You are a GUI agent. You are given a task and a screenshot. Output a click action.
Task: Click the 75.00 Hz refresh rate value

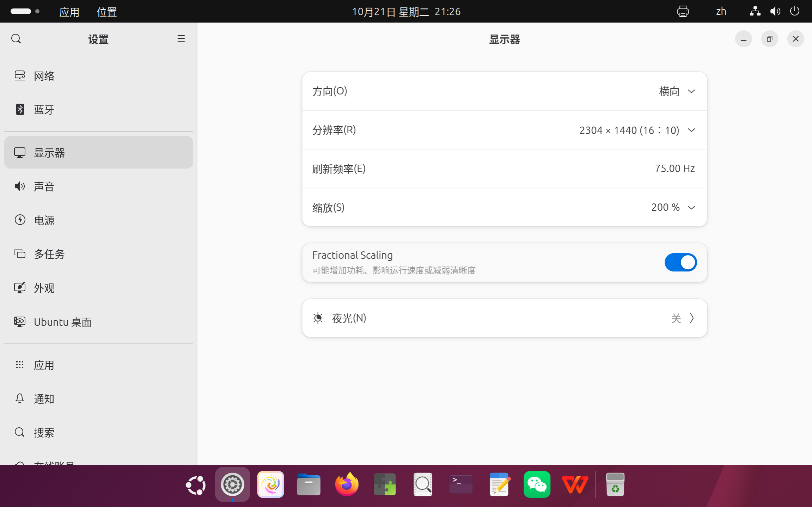tap(674, 169)
